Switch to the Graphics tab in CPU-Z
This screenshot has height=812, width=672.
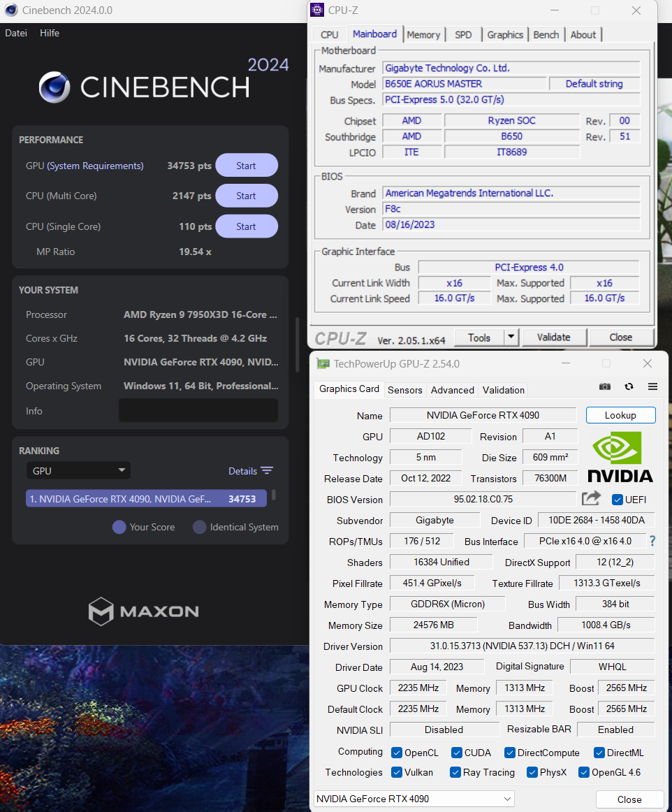[505, 35]
